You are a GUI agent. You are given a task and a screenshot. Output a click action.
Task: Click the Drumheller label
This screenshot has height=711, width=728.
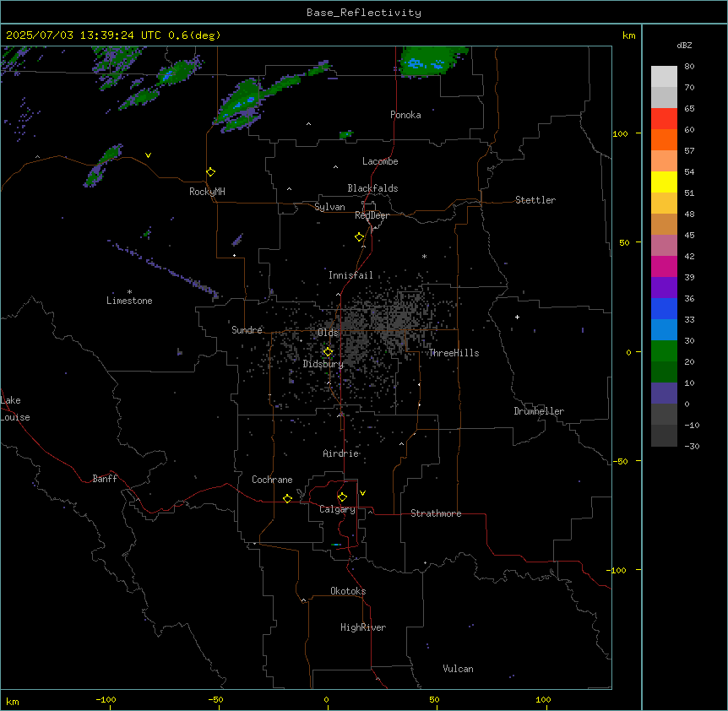tap(539, 411)
